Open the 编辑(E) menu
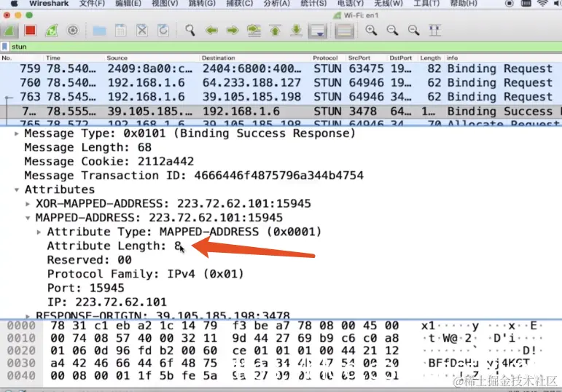Screen dimensions: 562x392 [x=128, y=4]
